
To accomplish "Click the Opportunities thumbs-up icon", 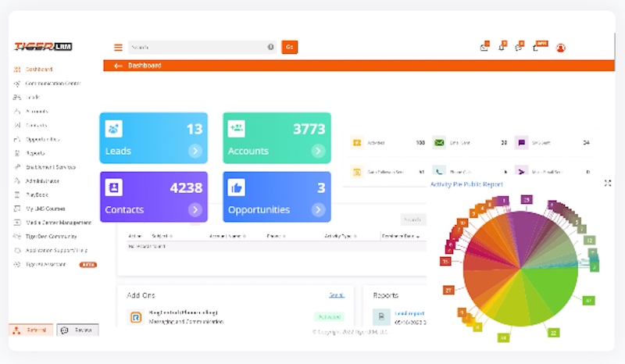I will [x=237, y=187].
